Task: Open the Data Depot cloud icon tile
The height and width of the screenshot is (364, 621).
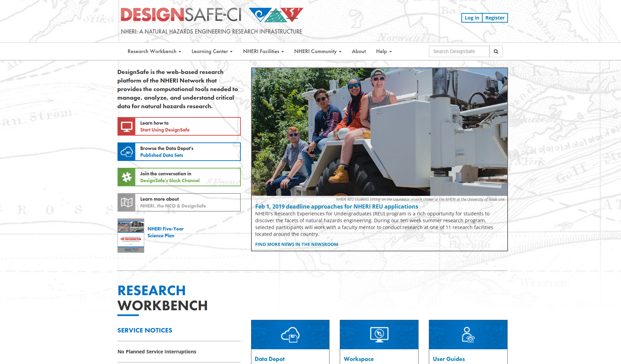Action: 290,335
